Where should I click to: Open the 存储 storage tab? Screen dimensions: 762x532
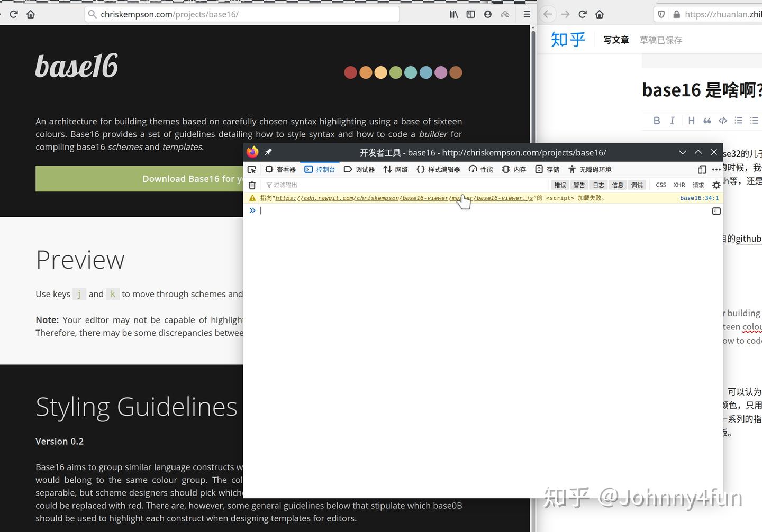tap(547, 169)
